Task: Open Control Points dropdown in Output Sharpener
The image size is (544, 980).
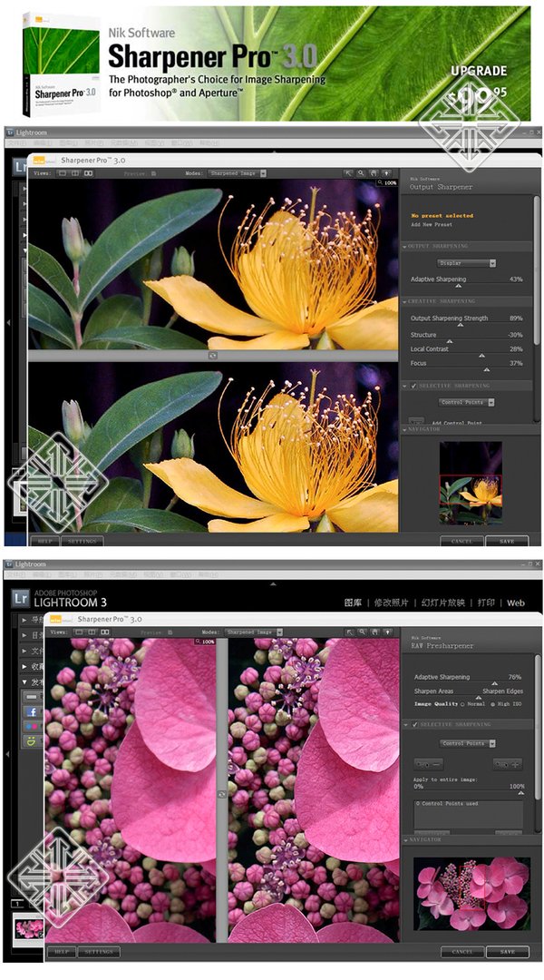Action: [466, 403]
